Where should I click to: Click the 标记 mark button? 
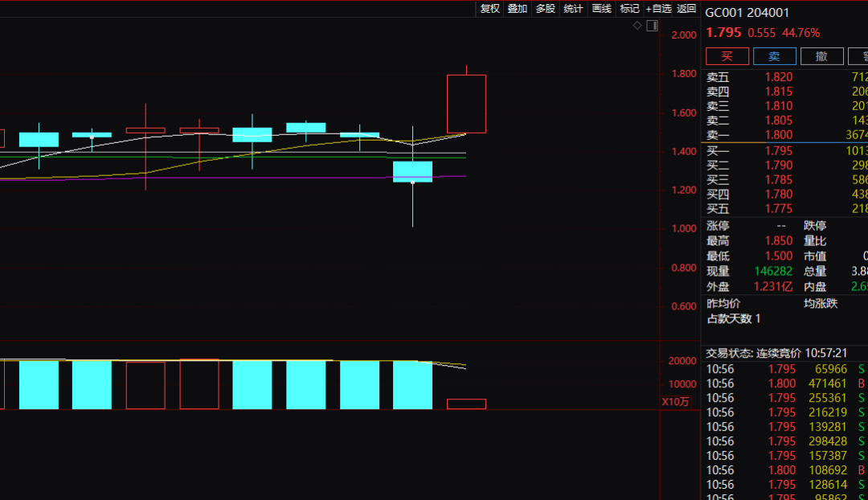click(629, 8)
